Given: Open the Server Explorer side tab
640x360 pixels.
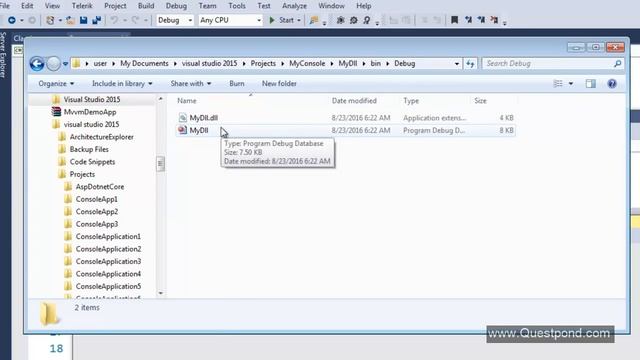Looking at the screenshot, I should click(3, 55).
